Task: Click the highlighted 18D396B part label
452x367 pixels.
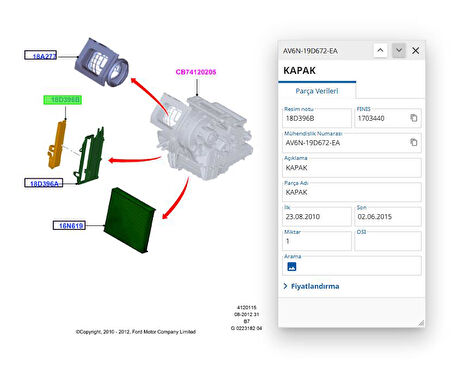Action: click(x=63, y=100)
